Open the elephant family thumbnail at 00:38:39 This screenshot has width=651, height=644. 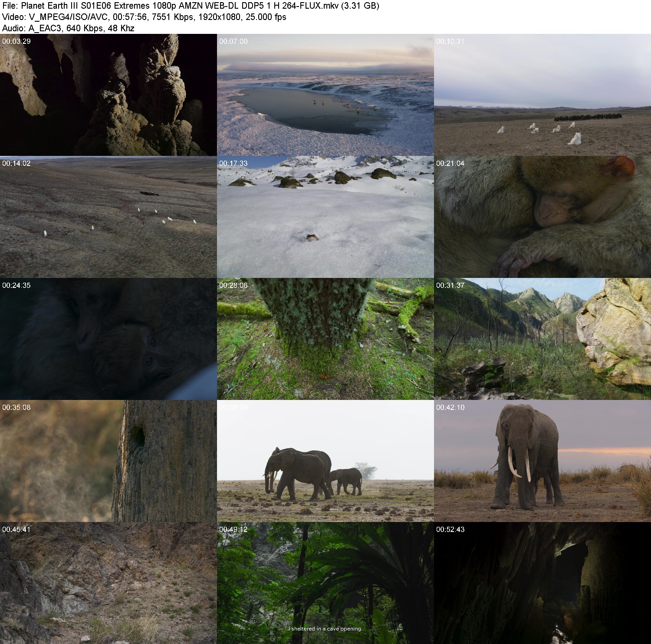[x=325, y=461]
